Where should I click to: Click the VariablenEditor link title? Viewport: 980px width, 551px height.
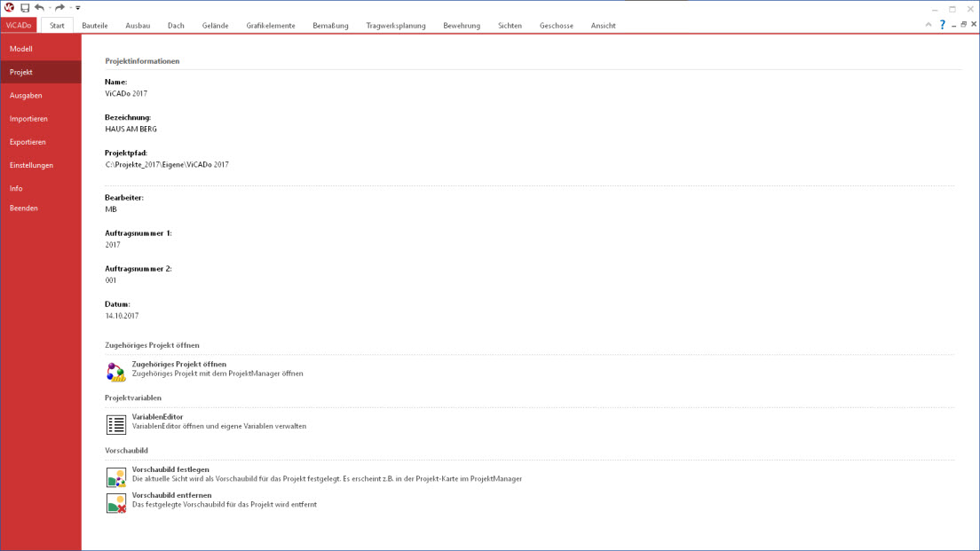click(157, 417)
